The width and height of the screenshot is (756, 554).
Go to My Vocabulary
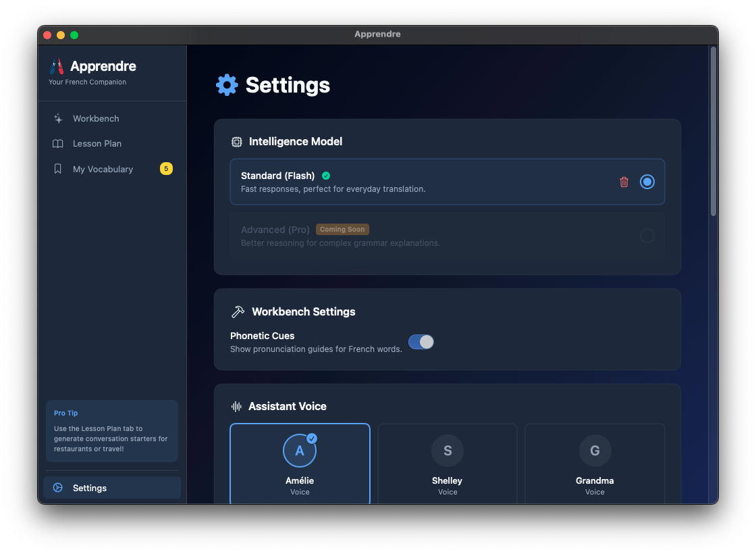112,169
